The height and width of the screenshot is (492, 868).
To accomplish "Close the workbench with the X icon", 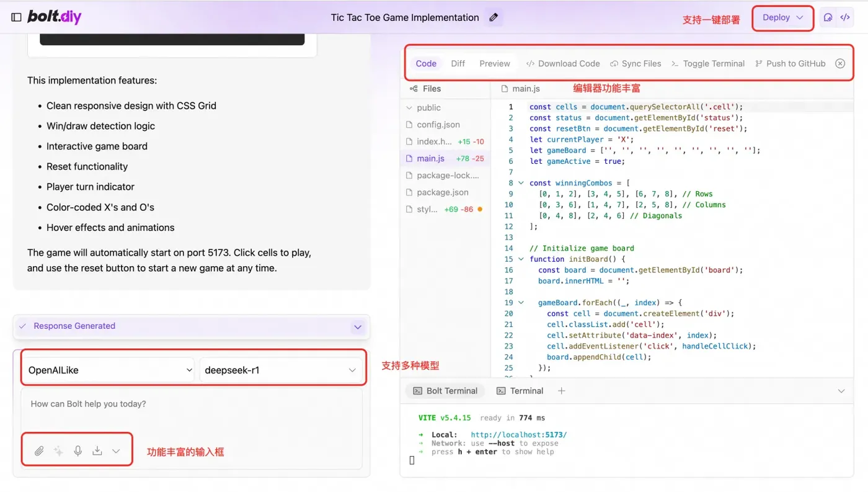I will (840, 63).
